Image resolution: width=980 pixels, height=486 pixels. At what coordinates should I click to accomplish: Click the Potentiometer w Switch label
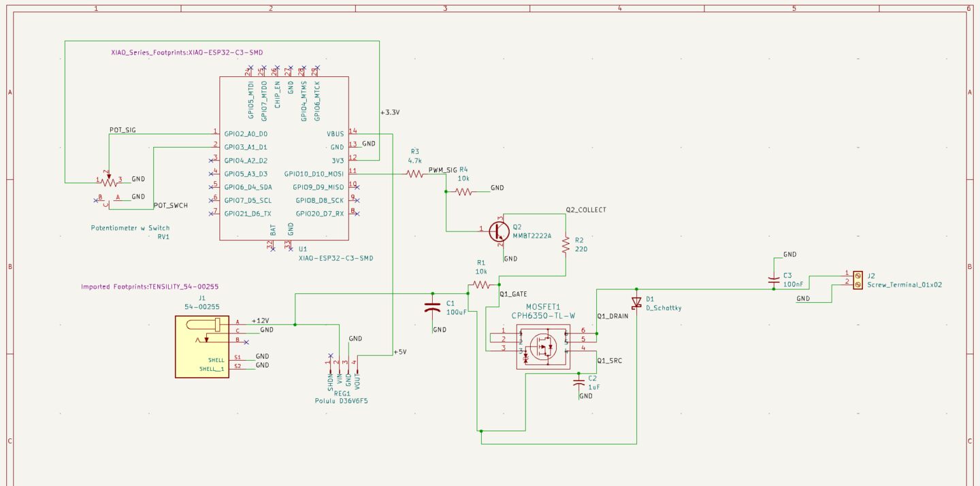tap(131, 228)
